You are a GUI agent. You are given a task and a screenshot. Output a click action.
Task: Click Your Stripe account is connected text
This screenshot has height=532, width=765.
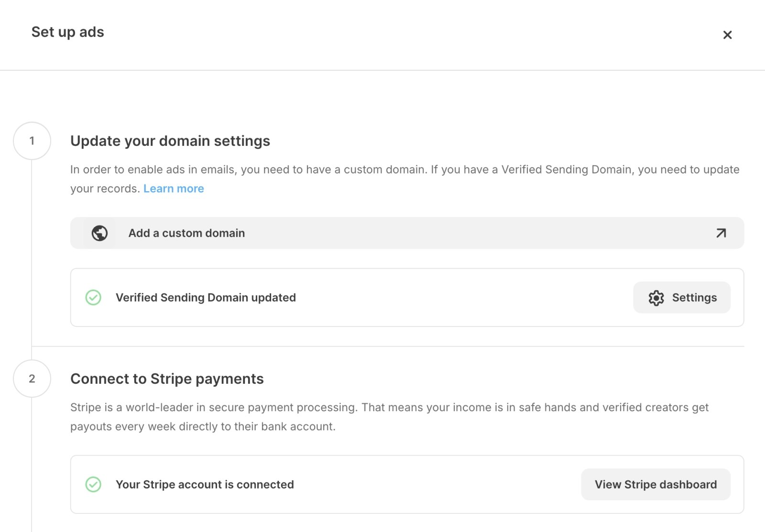coord(205,485)
